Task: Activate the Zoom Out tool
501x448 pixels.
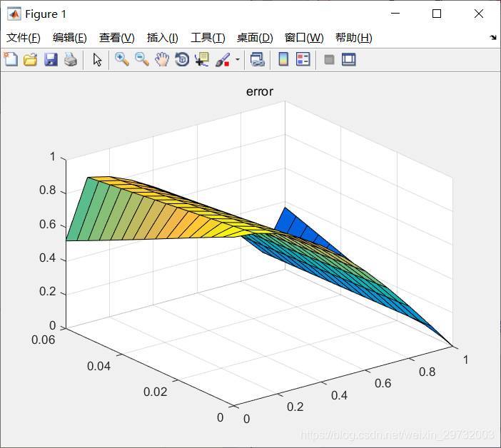Action: 142,59
